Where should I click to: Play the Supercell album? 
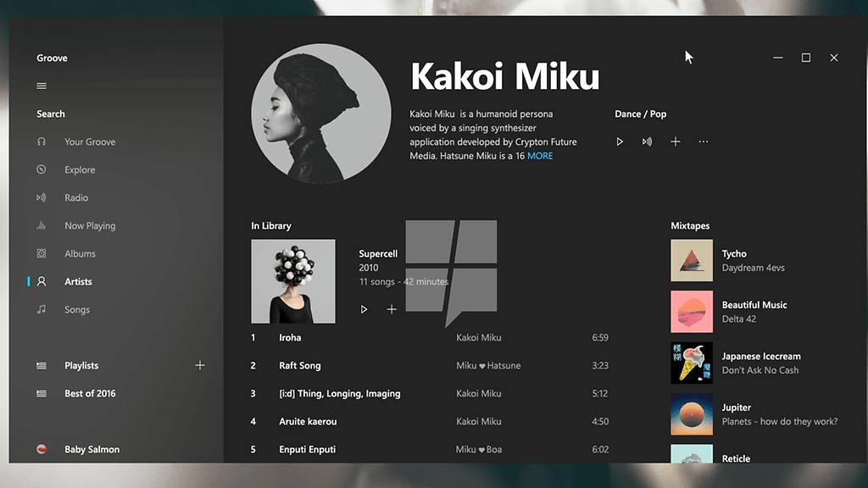(x=364, y=309)
